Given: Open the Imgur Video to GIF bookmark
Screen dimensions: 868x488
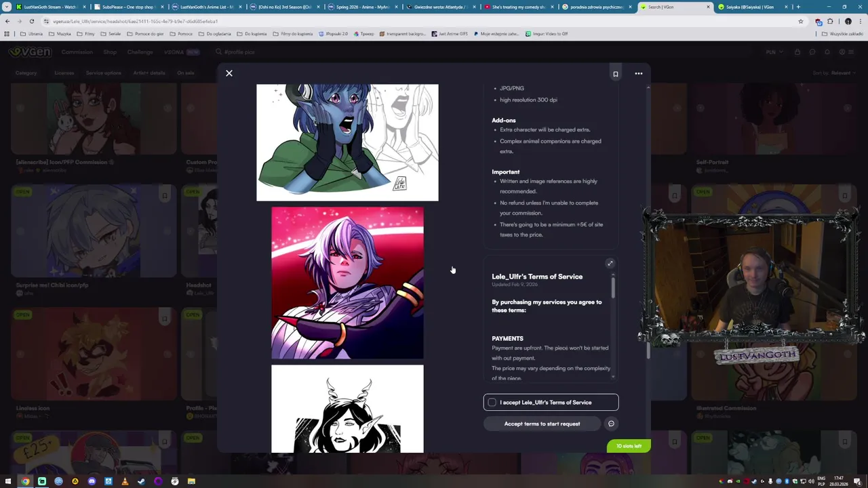Looking at the screenshot, I should pyautogui.click(x=547, y=34).
